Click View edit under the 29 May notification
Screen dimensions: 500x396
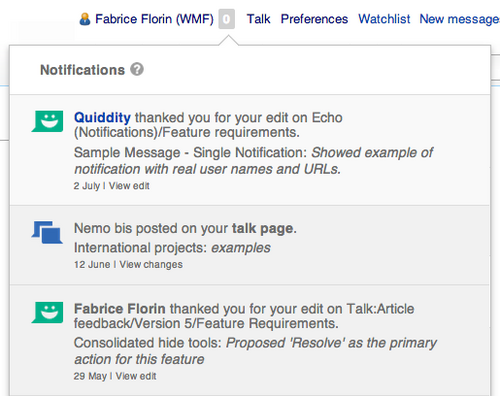[x=136, y=376]
